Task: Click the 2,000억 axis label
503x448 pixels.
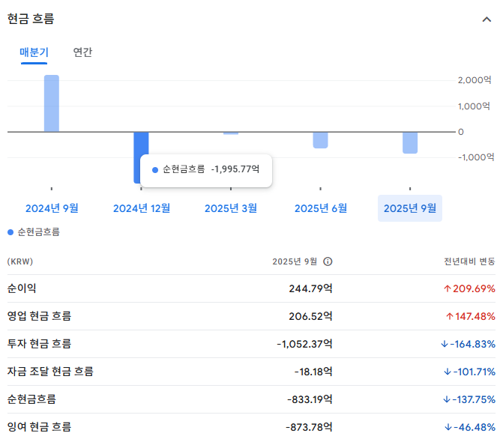Action: click(x=475, y=80)
